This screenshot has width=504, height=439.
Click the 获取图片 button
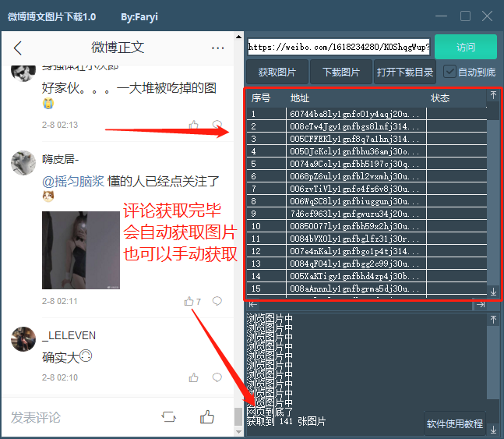point(277,72)
